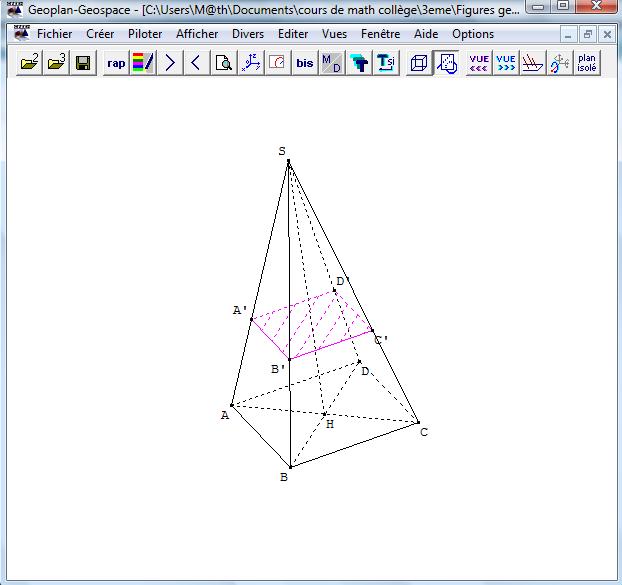Viewport: 622px width, 585px height.
Task: Click point C' on edge SC
Action: 372,330
